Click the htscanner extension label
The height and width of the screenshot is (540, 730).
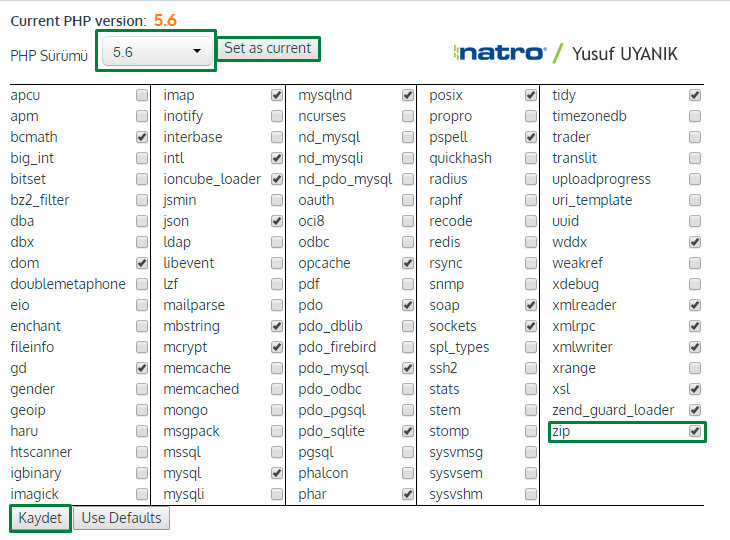coord(41,452)
